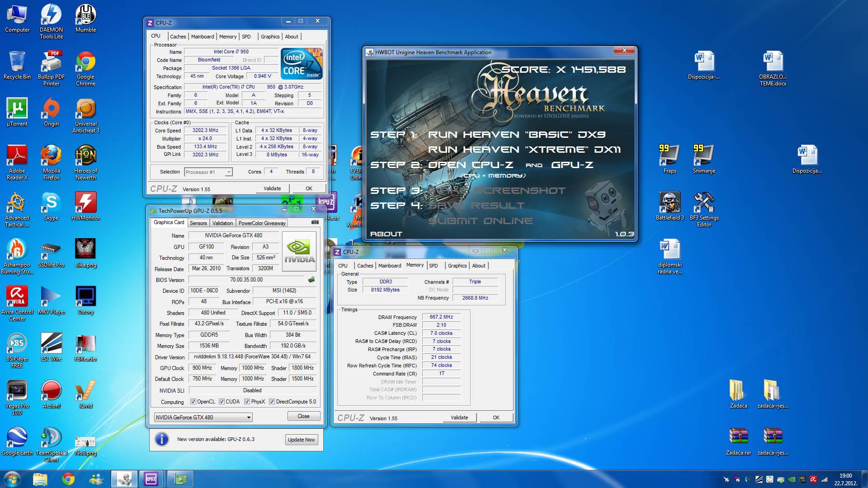Screen dimensions: 868x488
Task: Click SUBMIT ONLINE in Heaven app
Action: [x=481, y=221]
